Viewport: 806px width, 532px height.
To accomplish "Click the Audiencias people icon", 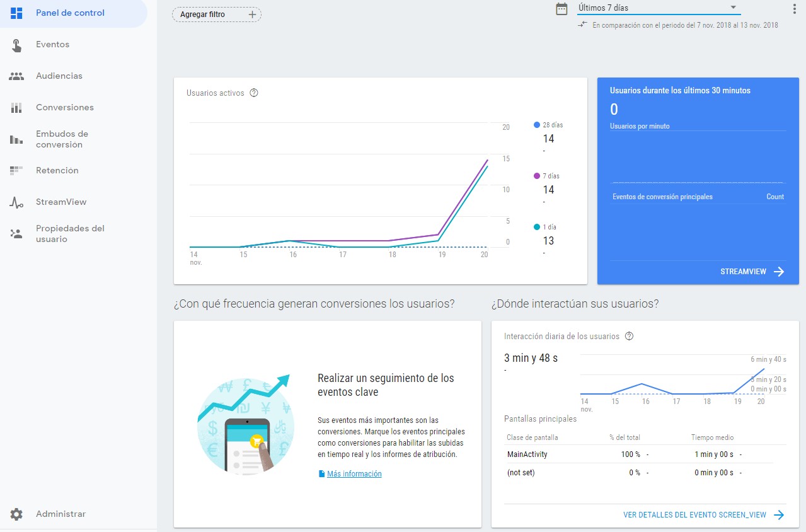I will pyautogui.click(x=16, y=76).
